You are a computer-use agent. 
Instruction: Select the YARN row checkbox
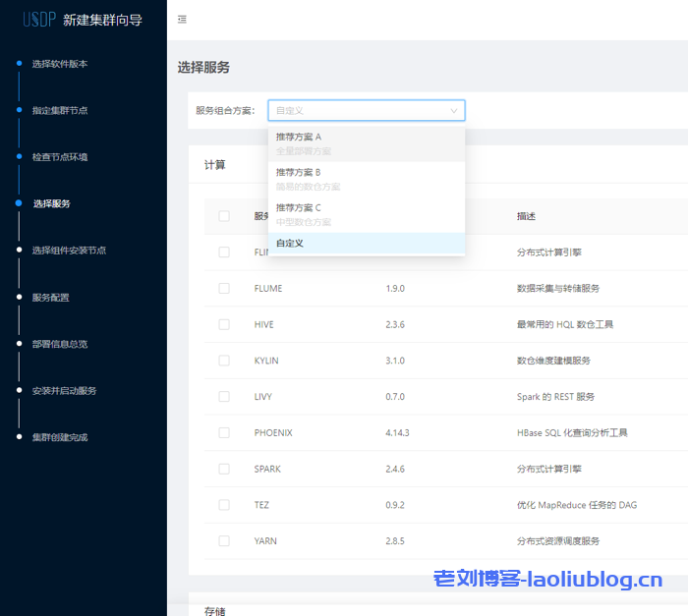click(x=224, y=540)
